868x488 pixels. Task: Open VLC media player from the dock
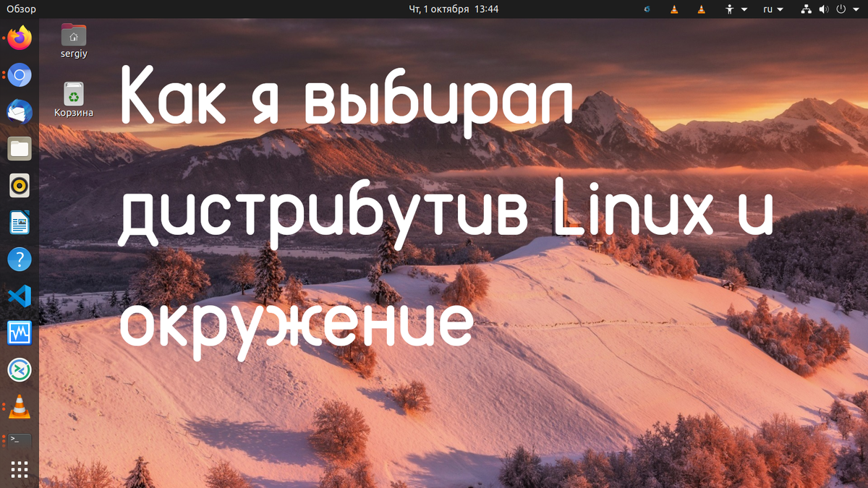pyautogui.click(x=20, y=407)
